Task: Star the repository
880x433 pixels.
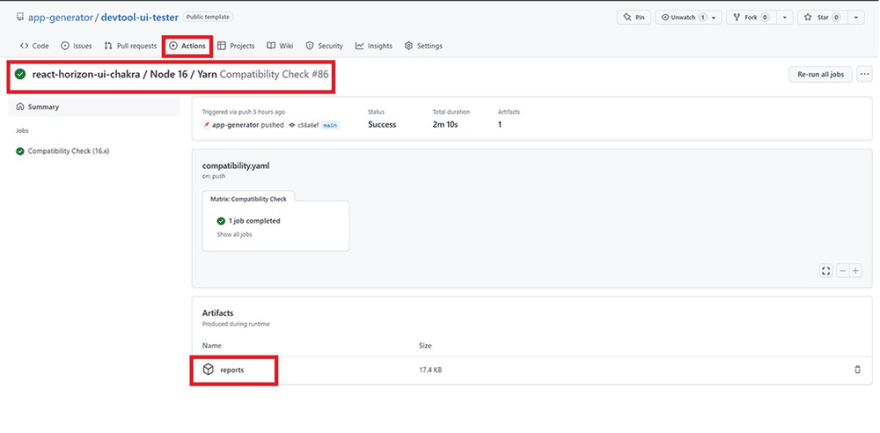Action: 823,17
